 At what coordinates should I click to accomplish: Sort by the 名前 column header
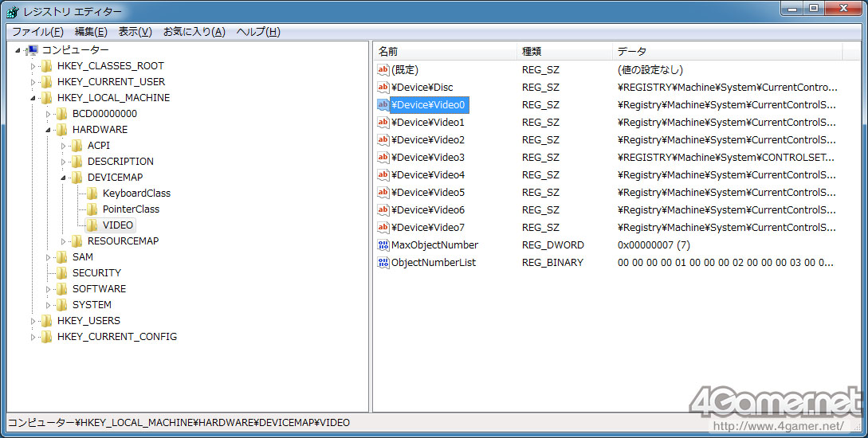pos(445,52)
